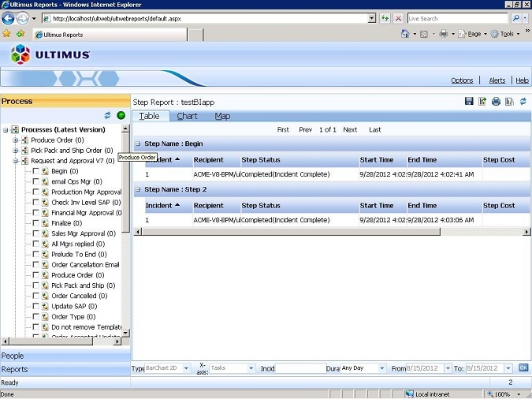
Task: Open the Options link
Action: click(462, 80)
